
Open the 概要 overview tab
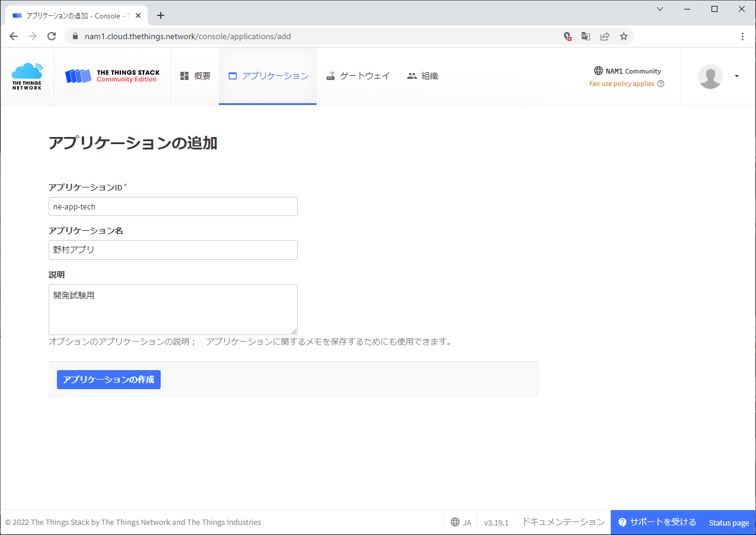point(195,76)
